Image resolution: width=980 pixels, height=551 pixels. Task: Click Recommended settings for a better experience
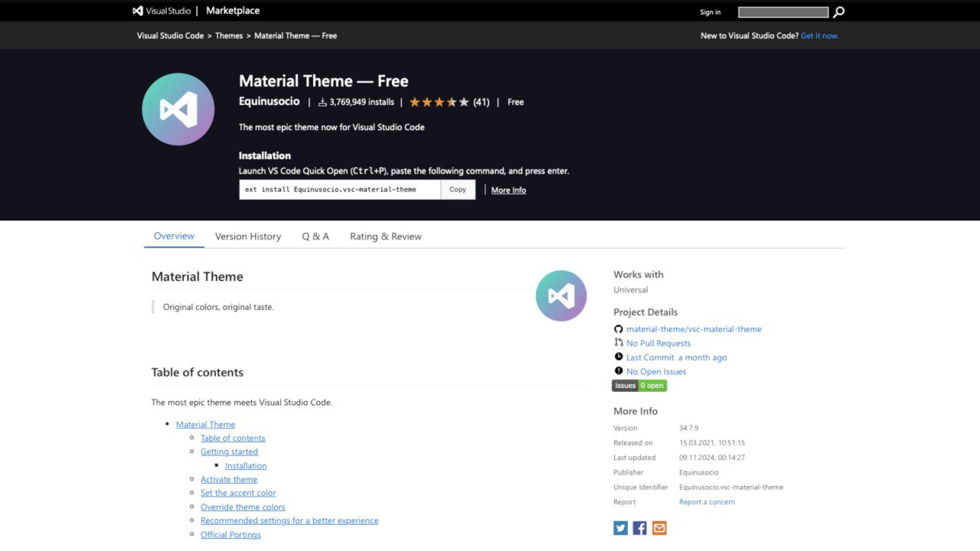289,521
